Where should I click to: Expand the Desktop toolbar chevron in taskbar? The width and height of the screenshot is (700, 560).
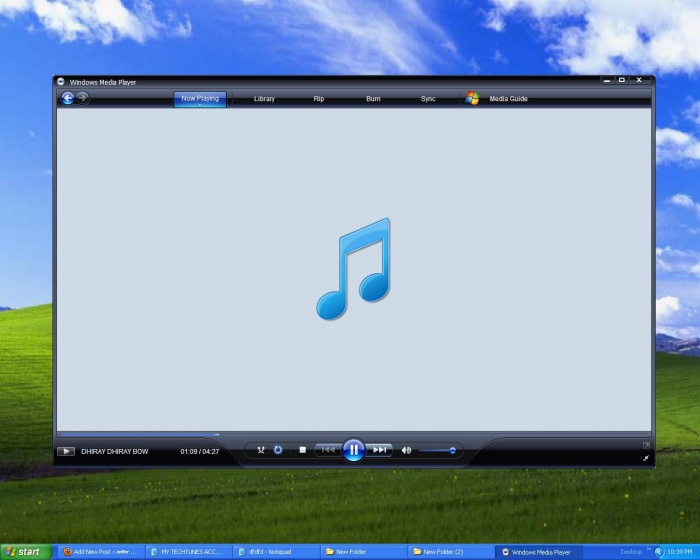pos(649,549)
